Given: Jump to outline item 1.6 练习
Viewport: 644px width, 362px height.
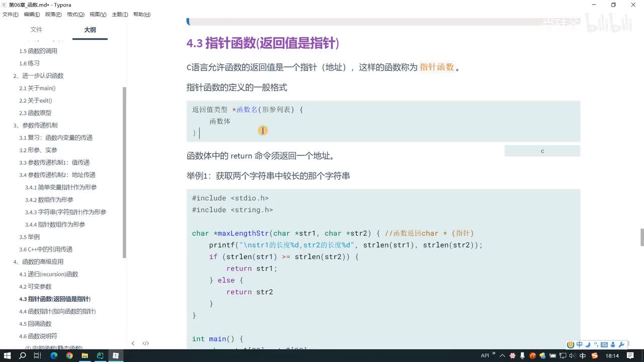Looking at the screenshot, I should click(29, 63).
